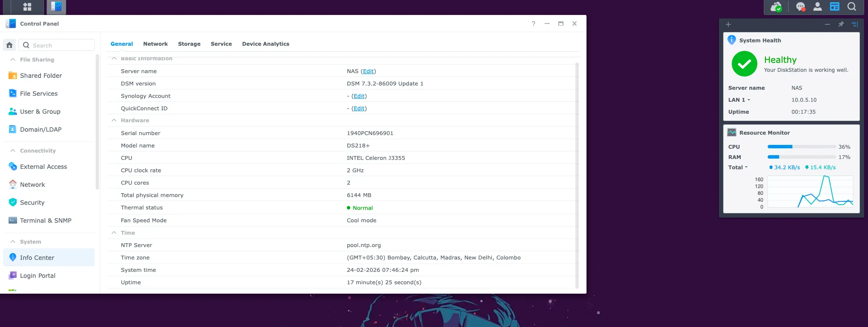
Task: Open the user account options icon
Action: [817, 7]
